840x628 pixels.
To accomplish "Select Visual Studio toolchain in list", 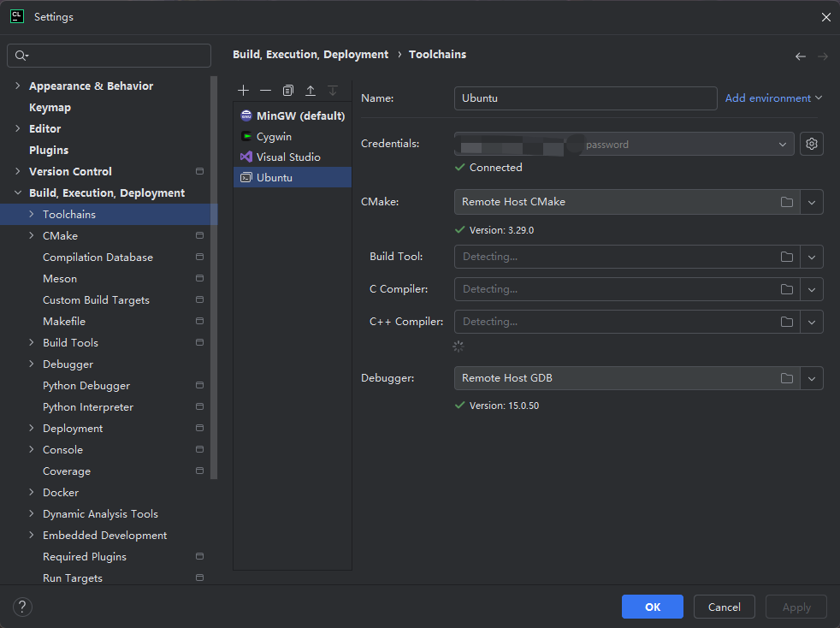I will click(288, 157).
